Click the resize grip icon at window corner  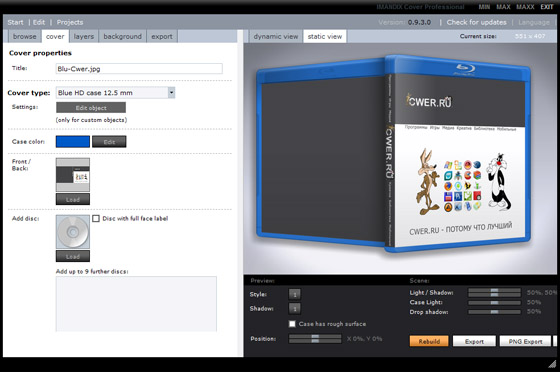coord(552,363)
